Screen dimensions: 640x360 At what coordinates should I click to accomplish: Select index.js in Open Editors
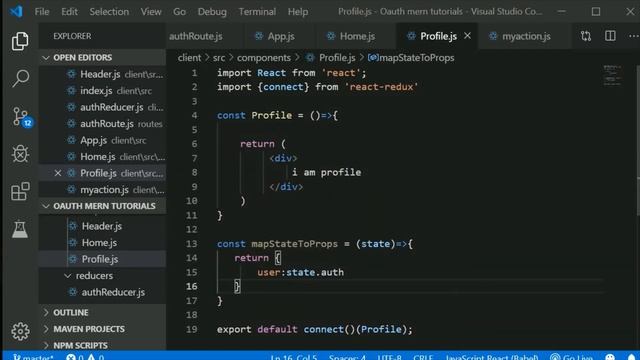point(102,91)
